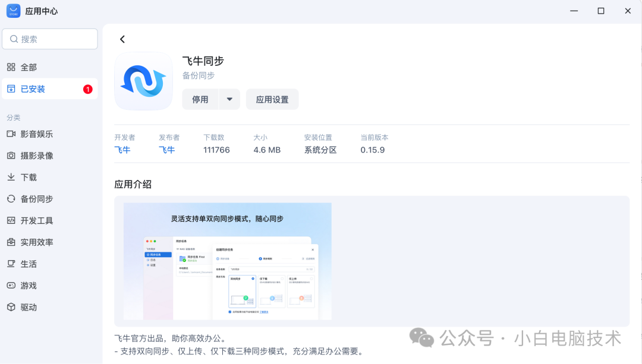Expand the dropdown arrow next to 停用

click(x=229, y=99)
